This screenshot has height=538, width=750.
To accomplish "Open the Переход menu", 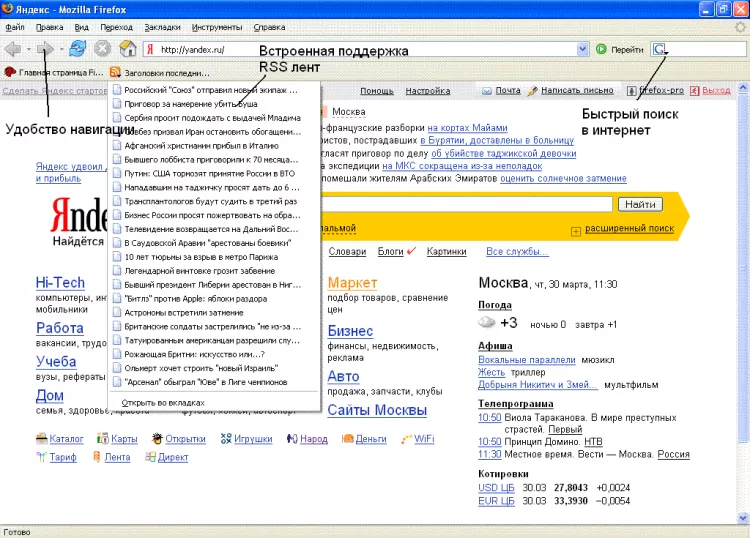I will pos(116,27).
